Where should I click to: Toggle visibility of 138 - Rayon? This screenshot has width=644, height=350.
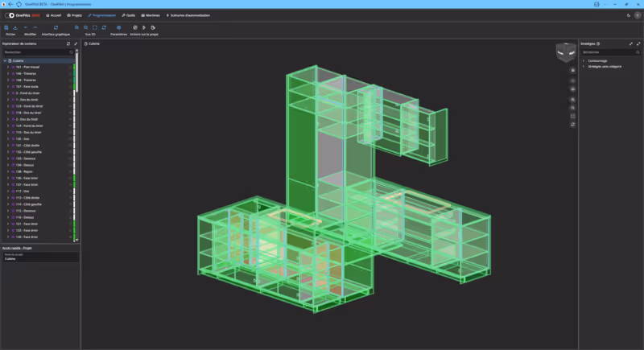70,171
